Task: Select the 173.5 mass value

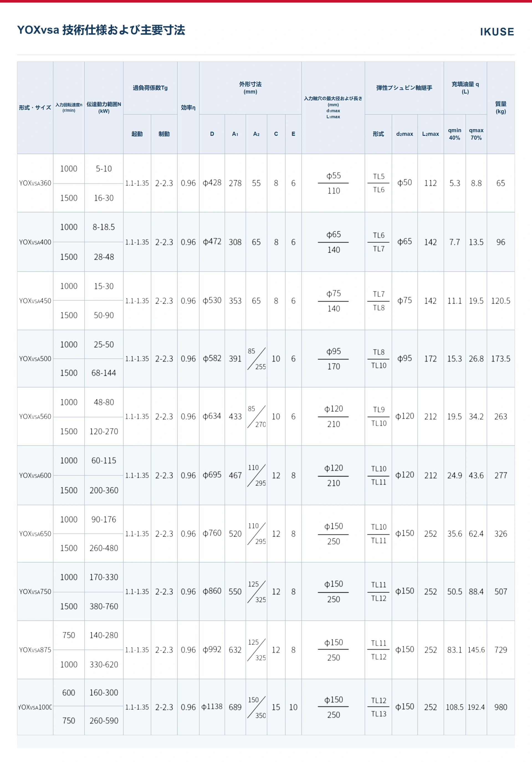Action: click(x=500, y=359)
